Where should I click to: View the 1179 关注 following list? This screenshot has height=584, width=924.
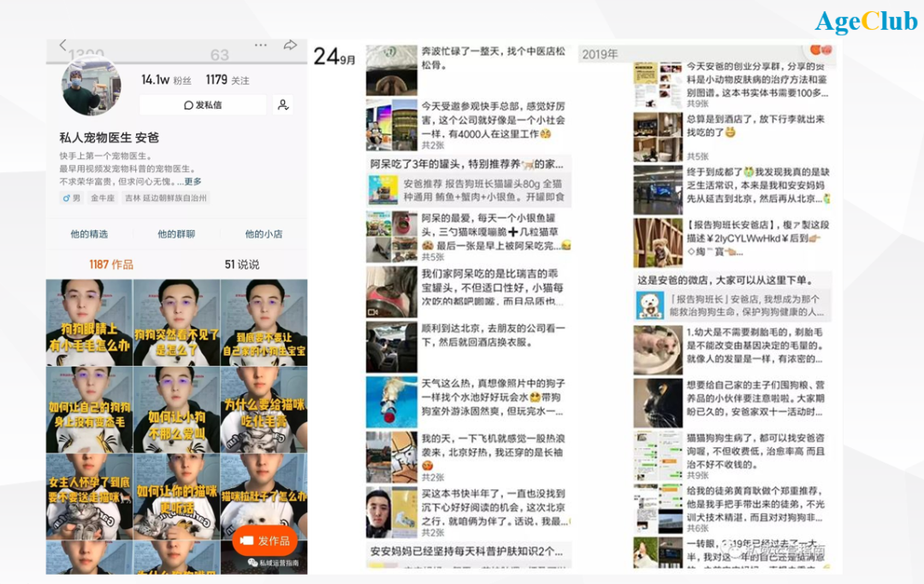pyautogui.click(x=228, y=80)
